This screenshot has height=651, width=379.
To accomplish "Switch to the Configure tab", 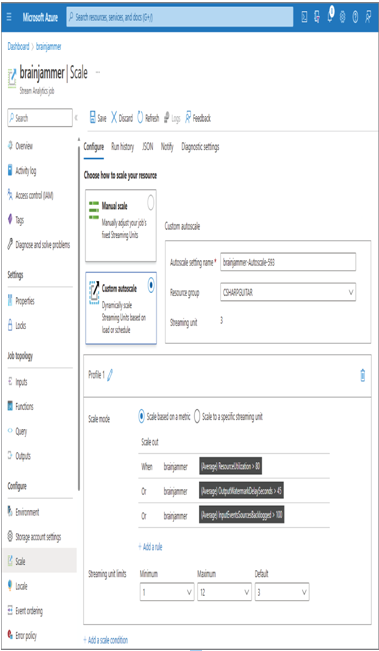I will [x=94, y=147].
